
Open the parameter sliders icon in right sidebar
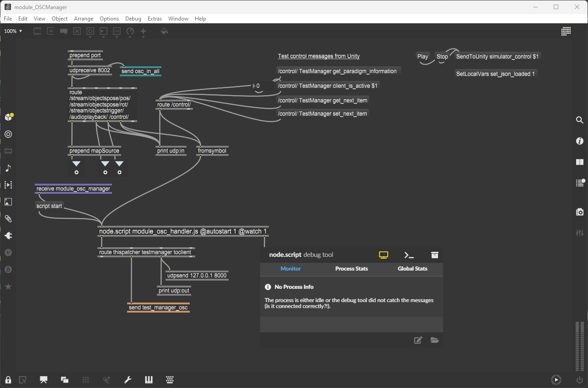(x=580, y=233)
